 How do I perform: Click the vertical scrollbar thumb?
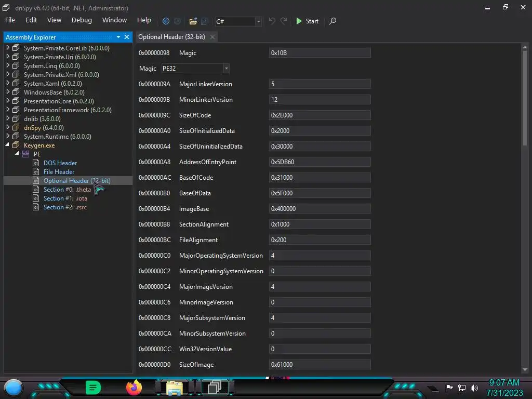[x=525, y=98]
